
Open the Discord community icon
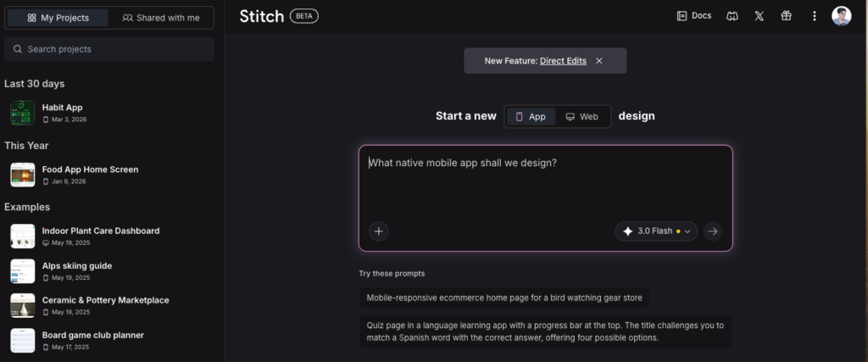pos(732,16)
